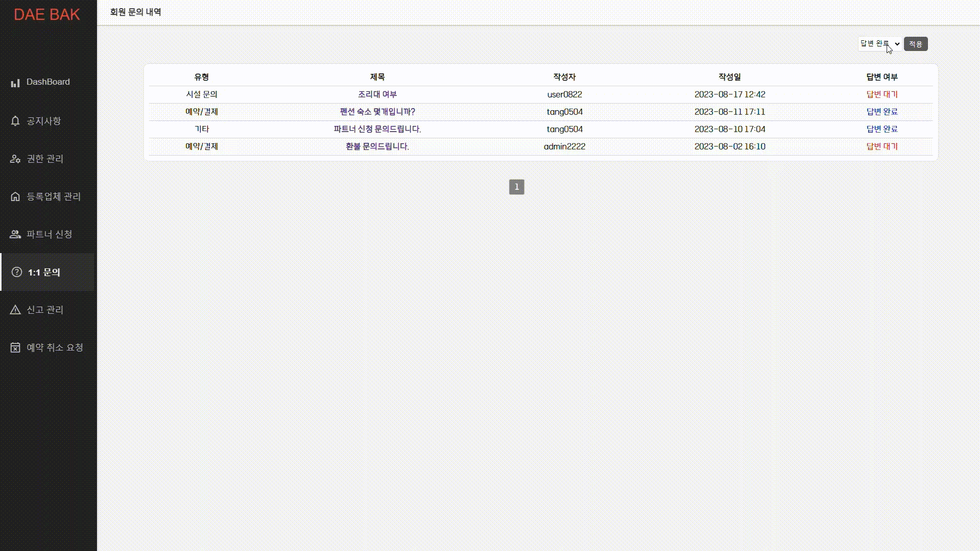Select the 1:1 문의 highlighted menu item
Image resolution: width=980 pixels, height=551 pixels.
pos(43,272)
